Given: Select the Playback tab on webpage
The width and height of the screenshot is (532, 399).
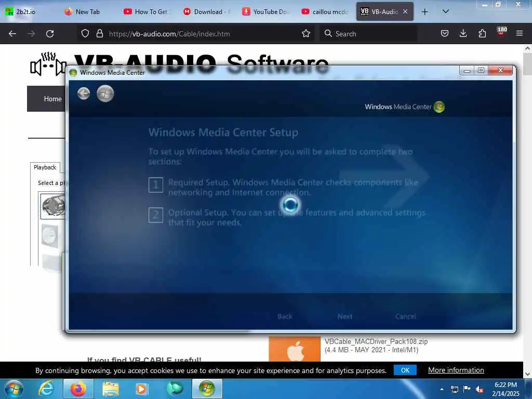Looking at the screenshot, I should (x=45, y=167).
